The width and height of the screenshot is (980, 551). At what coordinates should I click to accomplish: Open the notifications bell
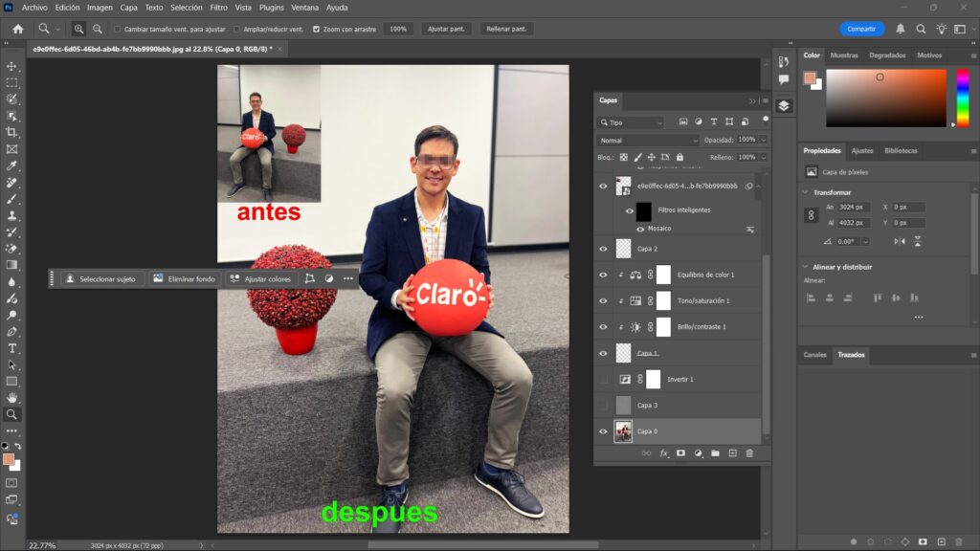pyautogui.click(x=900, y=29)
